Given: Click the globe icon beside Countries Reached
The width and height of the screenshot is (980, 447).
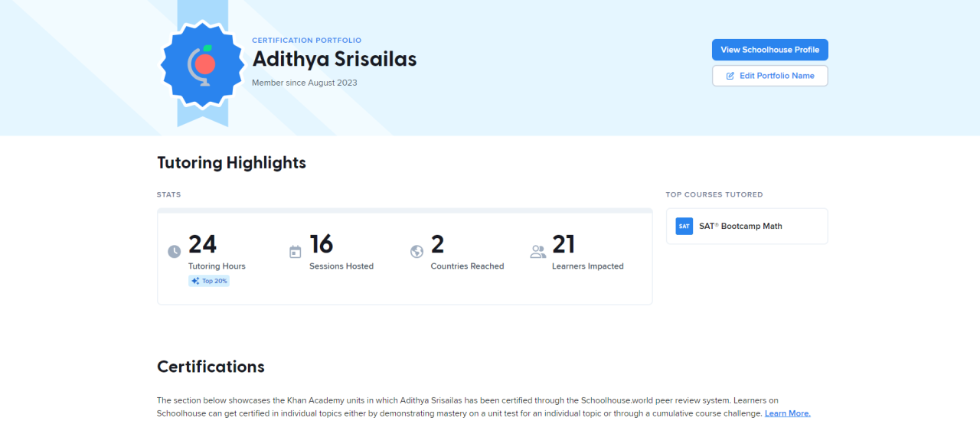Looking at the screenshot, I should point(416,252).
